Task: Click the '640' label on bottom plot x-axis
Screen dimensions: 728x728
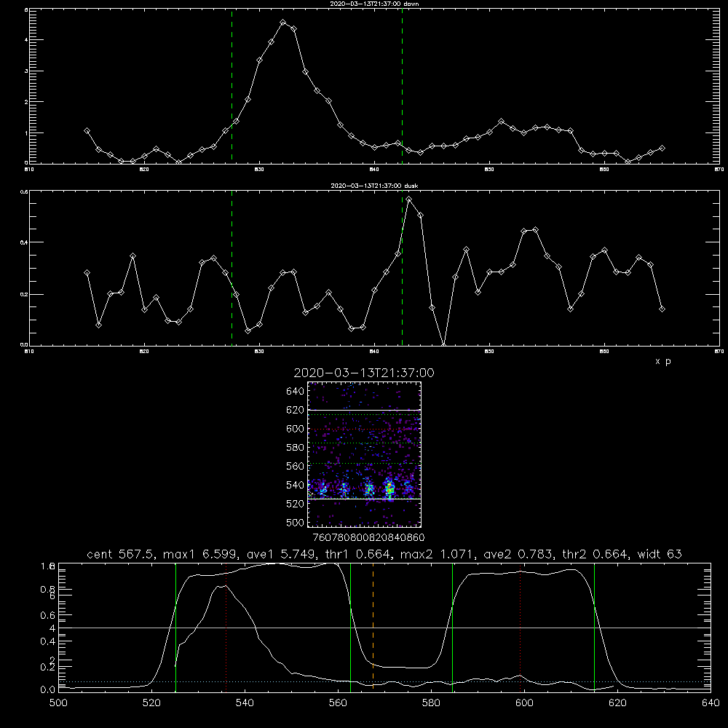Action: point(711,703)
